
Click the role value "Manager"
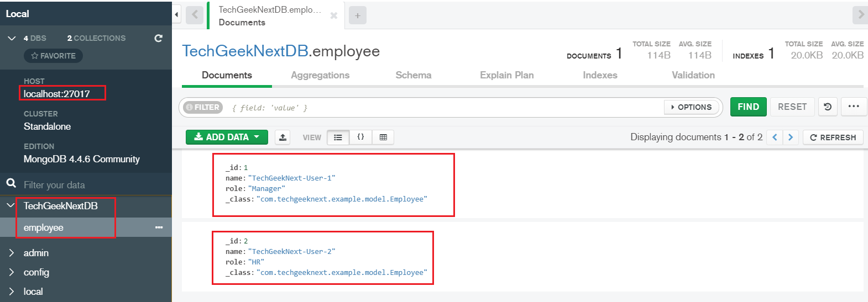coord(266,189)
